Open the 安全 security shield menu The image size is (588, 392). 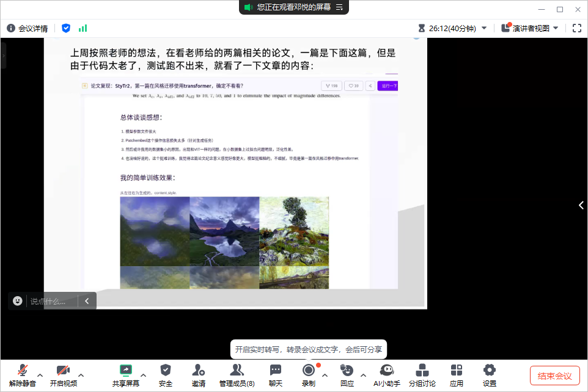(166, 375)
